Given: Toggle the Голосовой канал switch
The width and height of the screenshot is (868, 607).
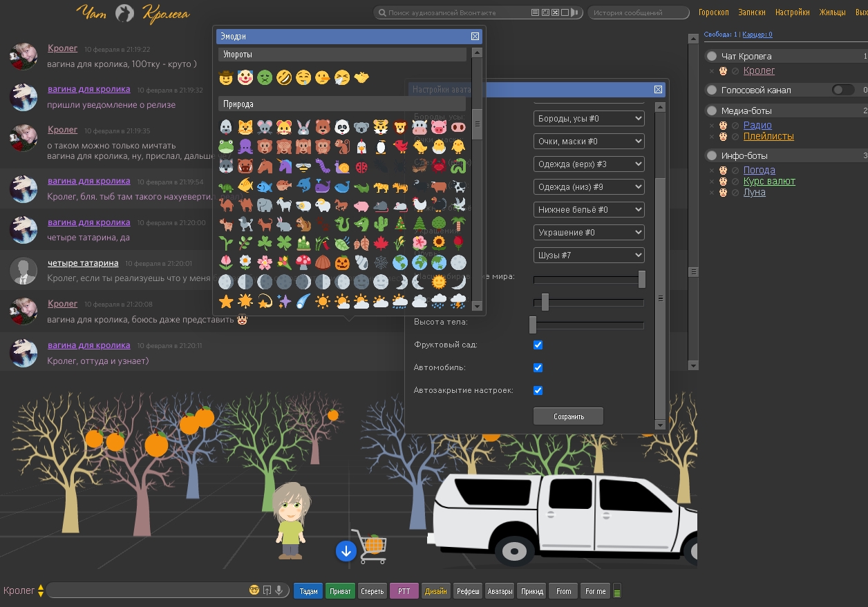Looking at the screenshot, I should tap(842, 90).
